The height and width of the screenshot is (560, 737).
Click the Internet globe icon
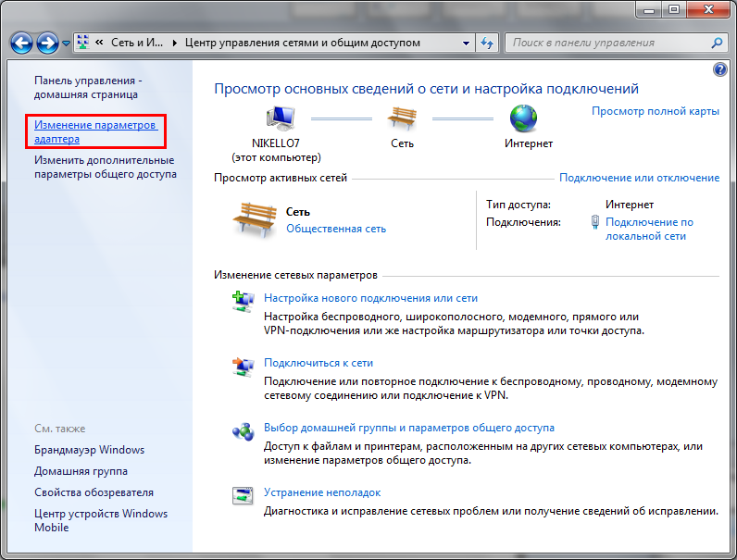click(x=523, y=118)
